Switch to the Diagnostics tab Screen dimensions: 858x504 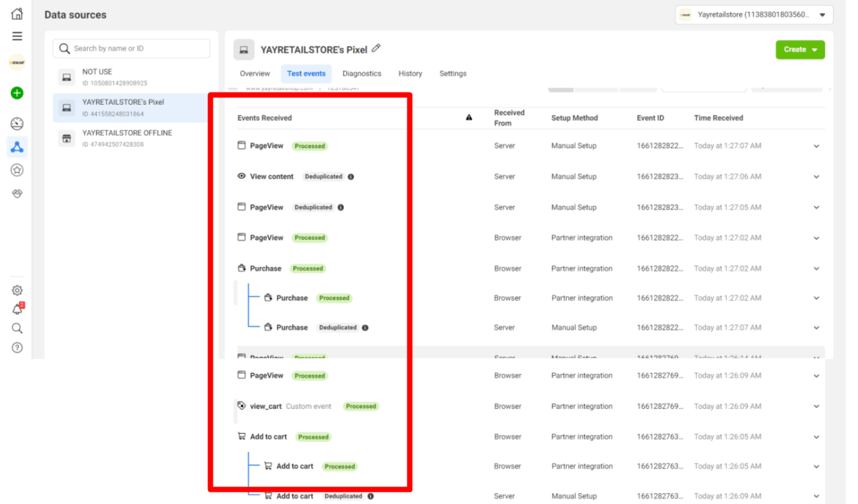[361, 74]
